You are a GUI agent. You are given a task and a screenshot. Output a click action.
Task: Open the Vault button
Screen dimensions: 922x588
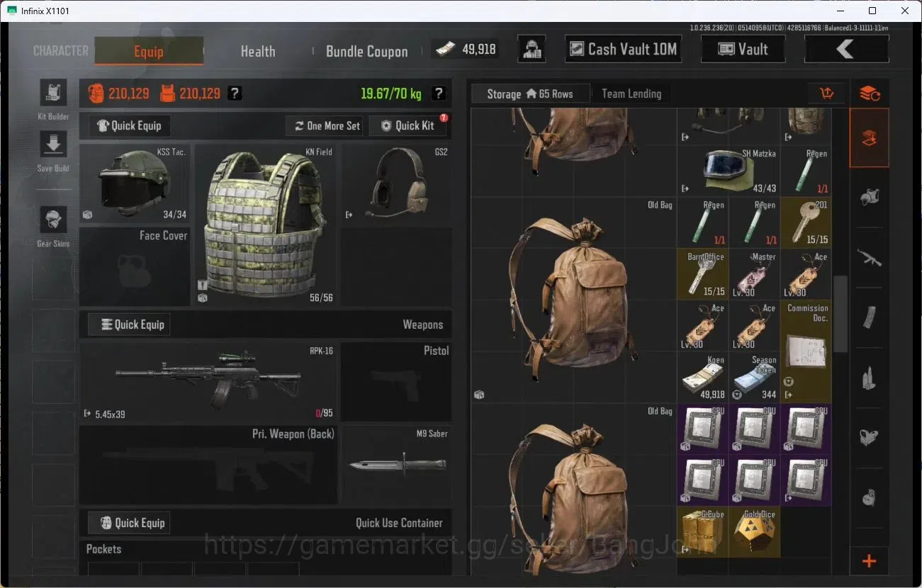point(743,49)
